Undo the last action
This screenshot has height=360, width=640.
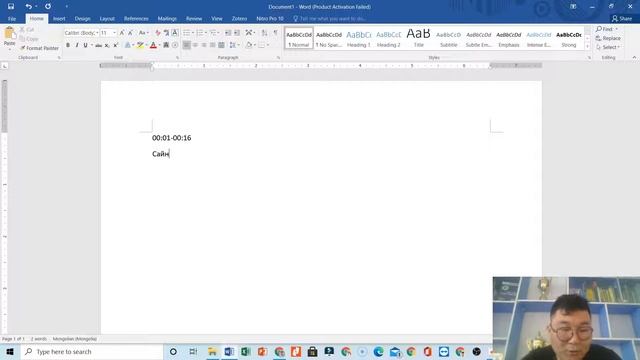pos(28,7)
